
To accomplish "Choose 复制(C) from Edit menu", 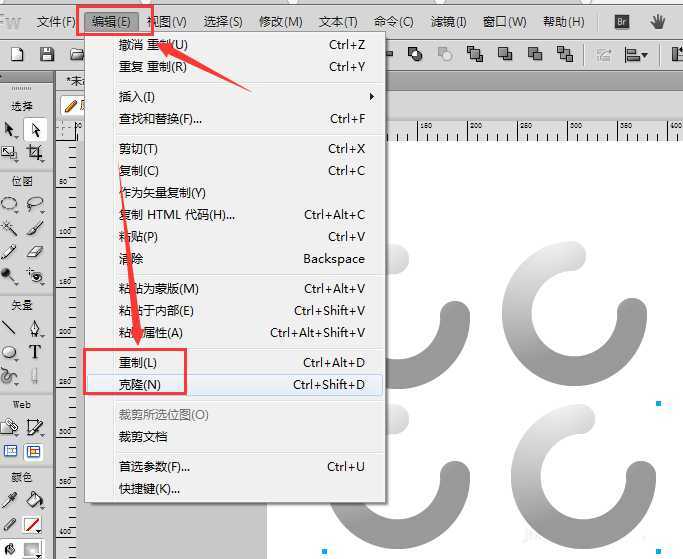I will 235,170.
